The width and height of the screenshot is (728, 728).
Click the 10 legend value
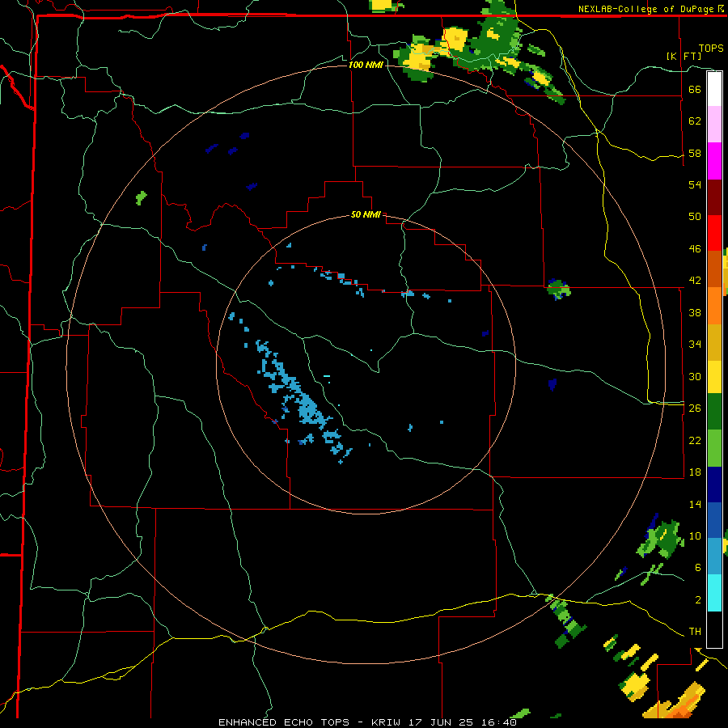point(695,535)
